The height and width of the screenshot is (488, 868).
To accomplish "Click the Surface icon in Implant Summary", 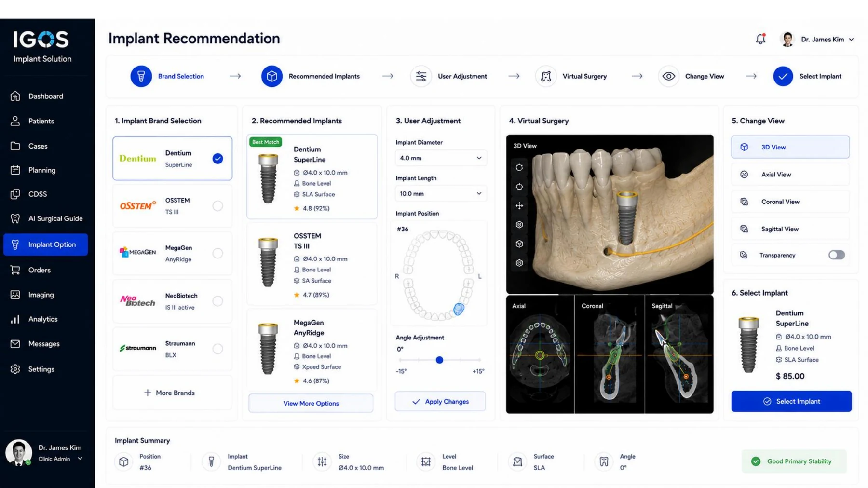I will click(x=517, y=461).
